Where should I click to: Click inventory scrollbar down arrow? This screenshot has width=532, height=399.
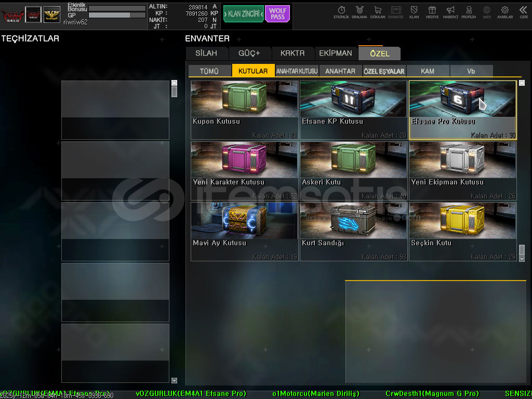point(522,259)
